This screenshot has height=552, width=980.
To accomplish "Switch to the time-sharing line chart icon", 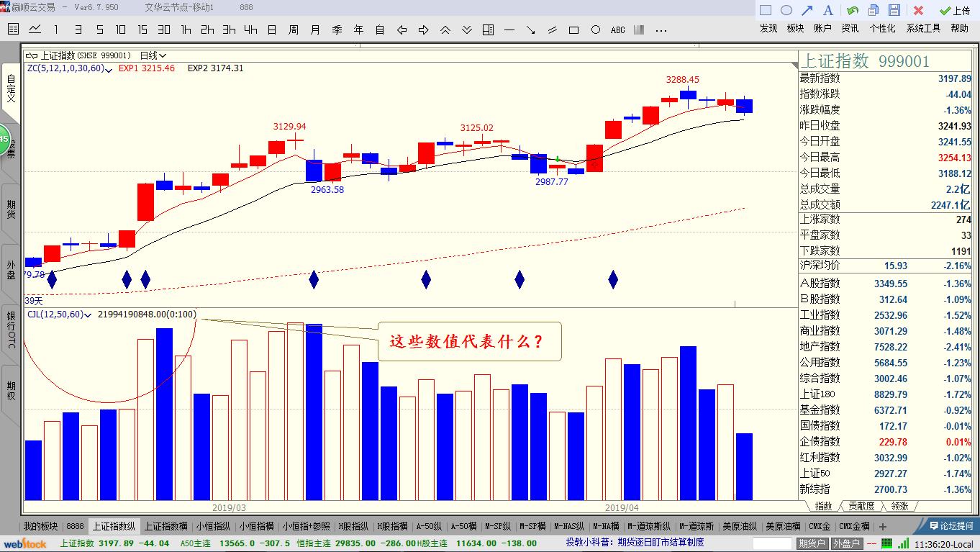I will click(35, 30).
